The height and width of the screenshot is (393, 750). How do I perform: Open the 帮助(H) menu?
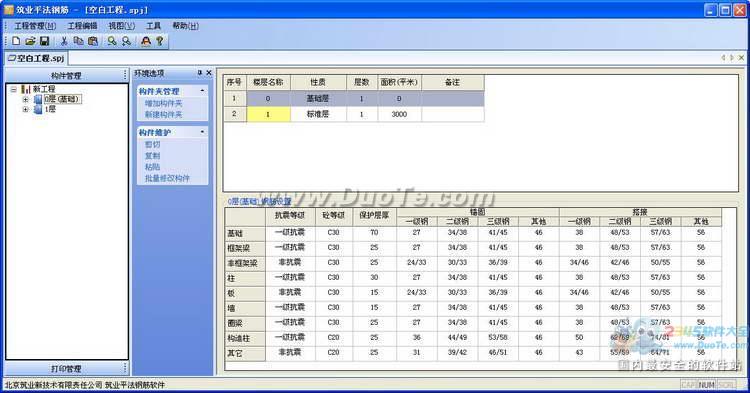tap(185, 26)
